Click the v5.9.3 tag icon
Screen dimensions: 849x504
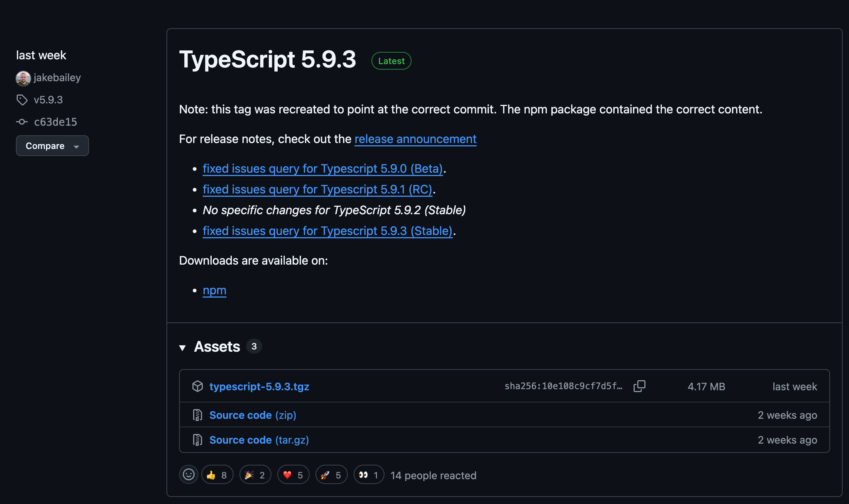(x=22, y=100)
